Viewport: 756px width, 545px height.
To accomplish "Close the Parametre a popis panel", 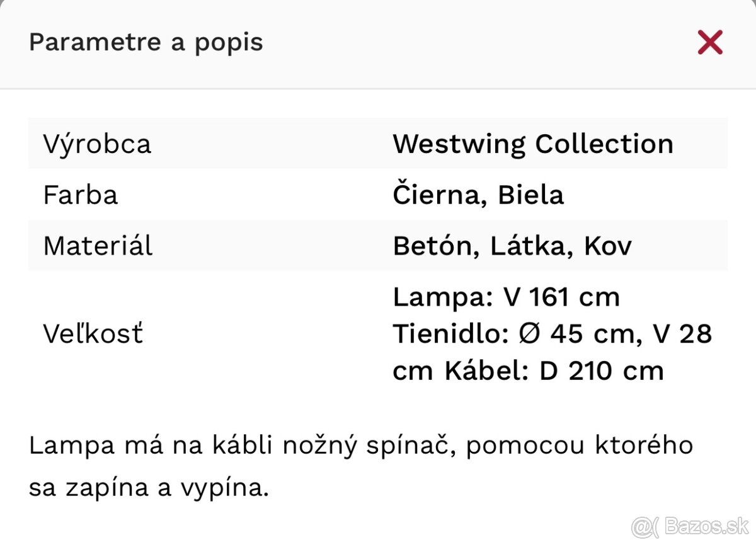I will click(710, 43).
